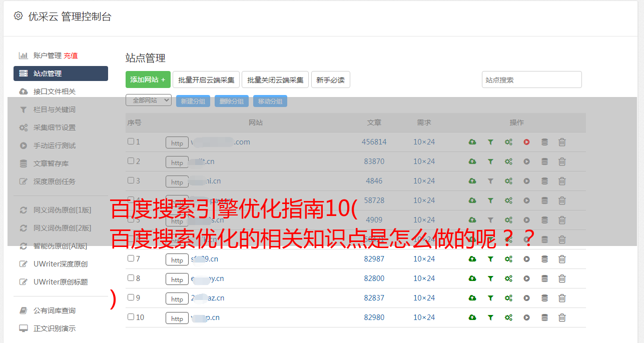Viewport: 644px width, 343px height.
Task: Open the 全部网站 group dropdown
Action: pyautogui.click(x=149, y=100)
